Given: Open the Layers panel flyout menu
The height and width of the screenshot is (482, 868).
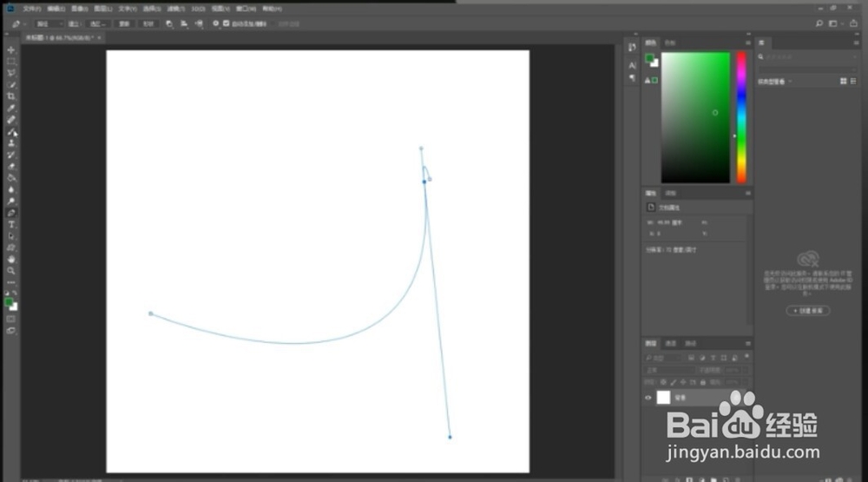Looking at the screenshot, I should coord(748,344).
